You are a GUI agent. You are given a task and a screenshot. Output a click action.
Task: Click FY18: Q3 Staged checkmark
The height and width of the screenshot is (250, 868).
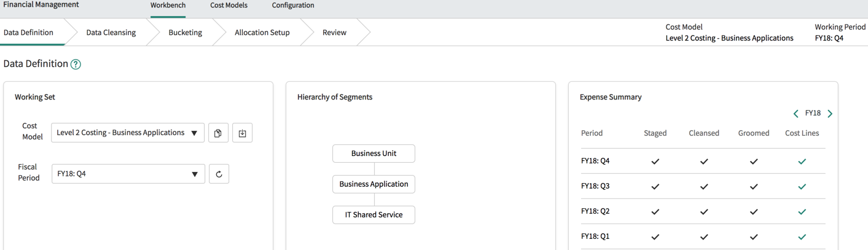655,187
